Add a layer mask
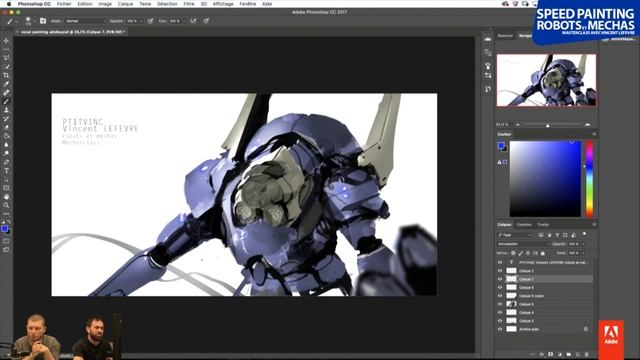The height and width of the screenshot is (360, 640). [551, 354]
